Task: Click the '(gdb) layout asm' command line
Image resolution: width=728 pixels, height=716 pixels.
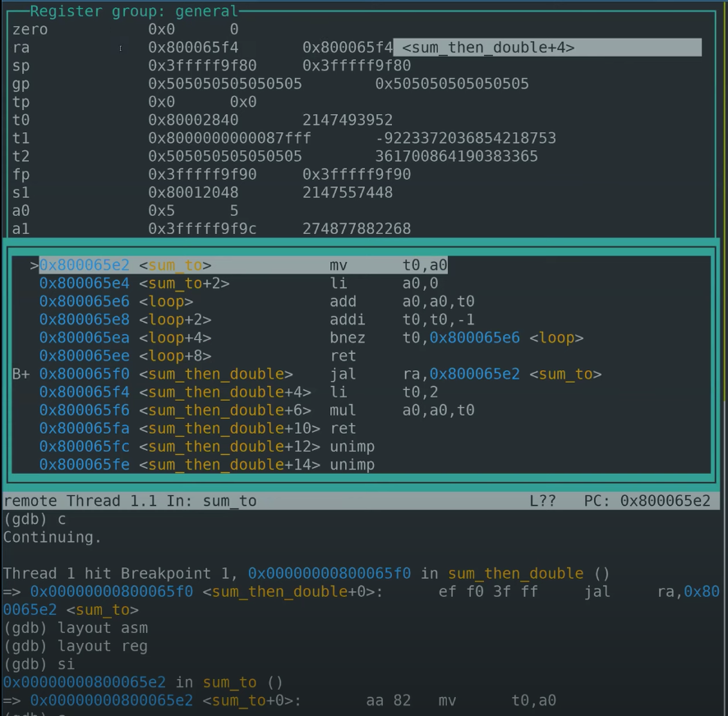Action: [x=76, y=628]
